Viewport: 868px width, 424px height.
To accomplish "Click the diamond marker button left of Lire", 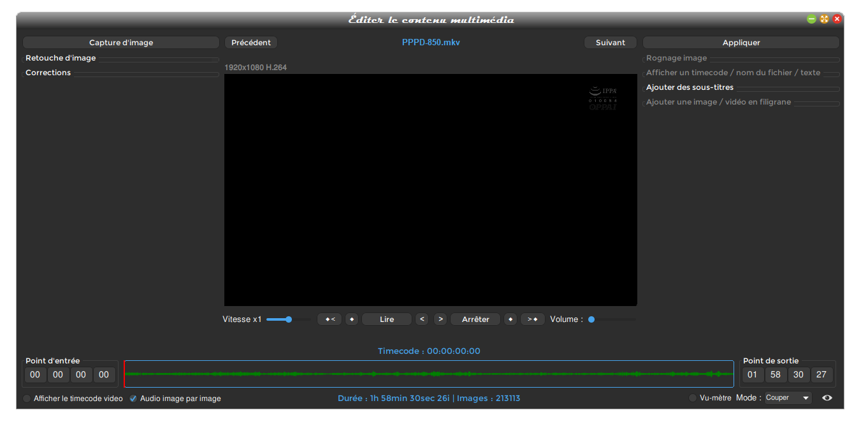I will pyautogui.click(x=352, y=319).
